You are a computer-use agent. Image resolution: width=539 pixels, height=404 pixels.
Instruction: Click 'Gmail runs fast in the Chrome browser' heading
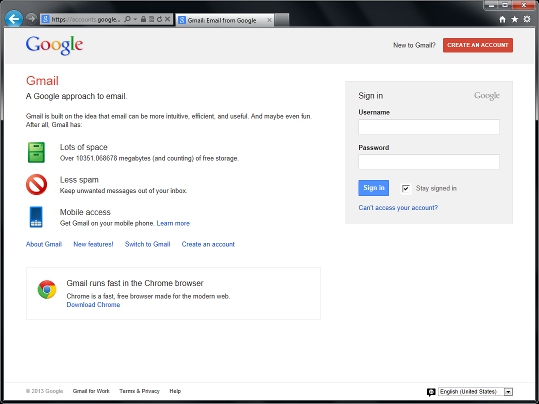tap(135, 283)
